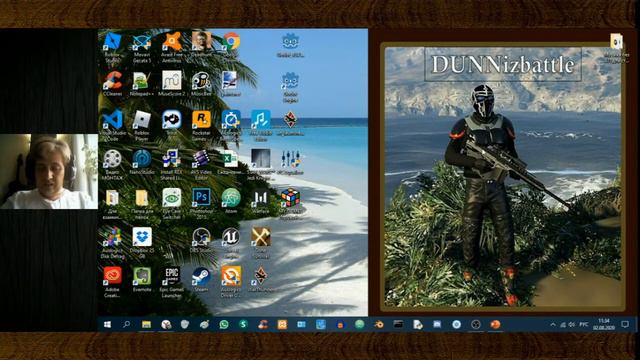This screenshot has width=640, height=360.
Task: Open the film-reel video montage shortcut
Action: (112, 164)
